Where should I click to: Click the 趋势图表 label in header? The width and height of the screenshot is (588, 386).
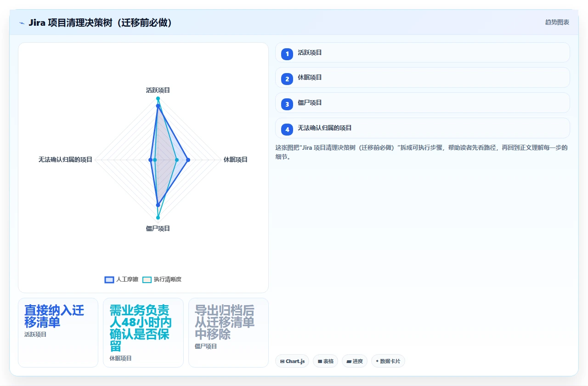pyautogui.click(x=557, y=22)
